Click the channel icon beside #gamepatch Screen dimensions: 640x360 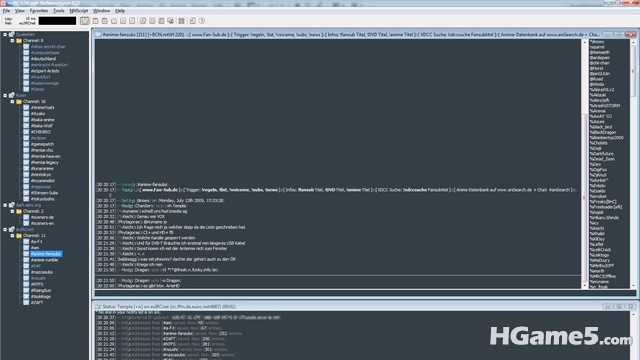click(x=26, y=144)
